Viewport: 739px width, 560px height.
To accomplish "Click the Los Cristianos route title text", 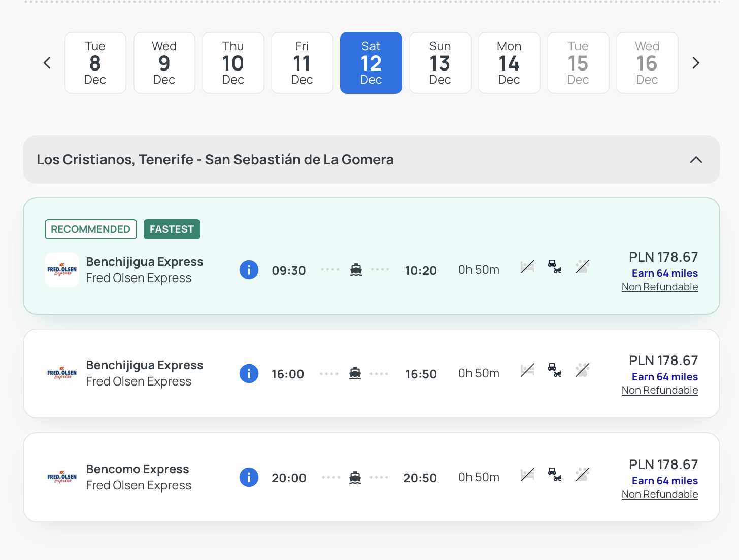I will tap(215, 160).
